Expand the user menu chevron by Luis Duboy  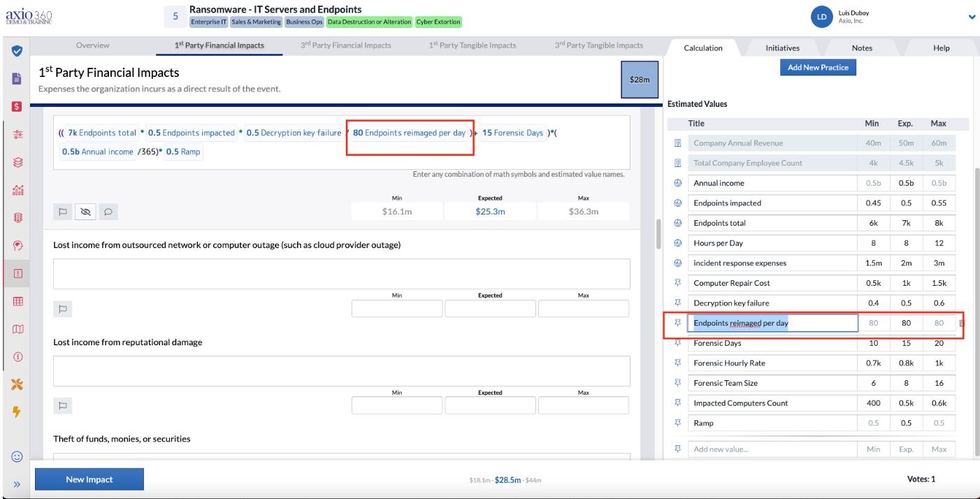(972, 17)
